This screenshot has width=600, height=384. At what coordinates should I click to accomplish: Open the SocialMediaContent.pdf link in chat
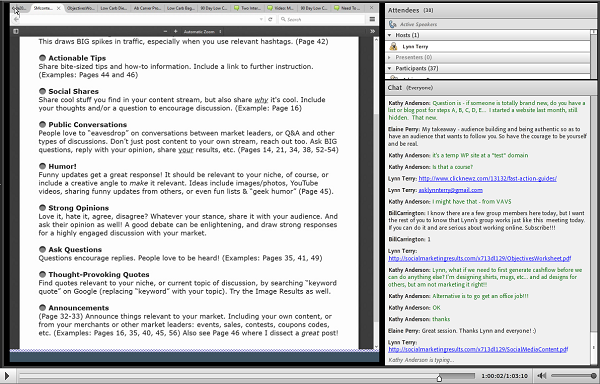[478, 350]
